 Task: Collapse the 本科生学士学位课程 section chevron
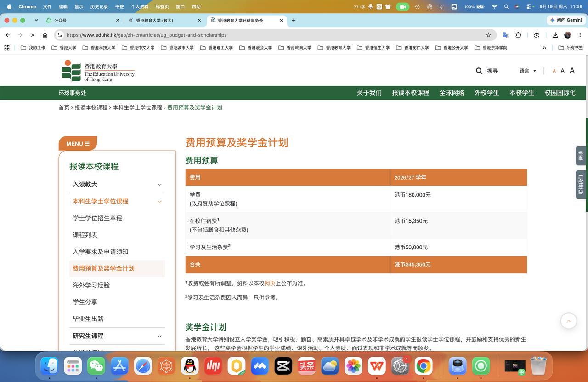coord(160,202)
